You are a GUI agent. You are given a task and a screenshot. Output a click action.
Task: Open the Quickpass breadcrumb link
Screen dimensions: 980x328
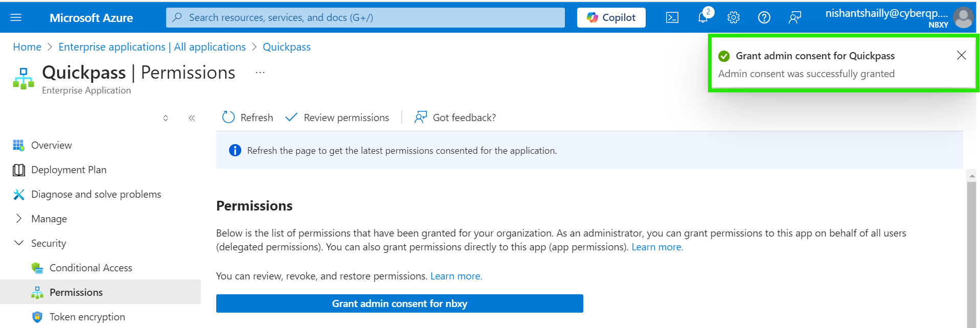(287, 47)
